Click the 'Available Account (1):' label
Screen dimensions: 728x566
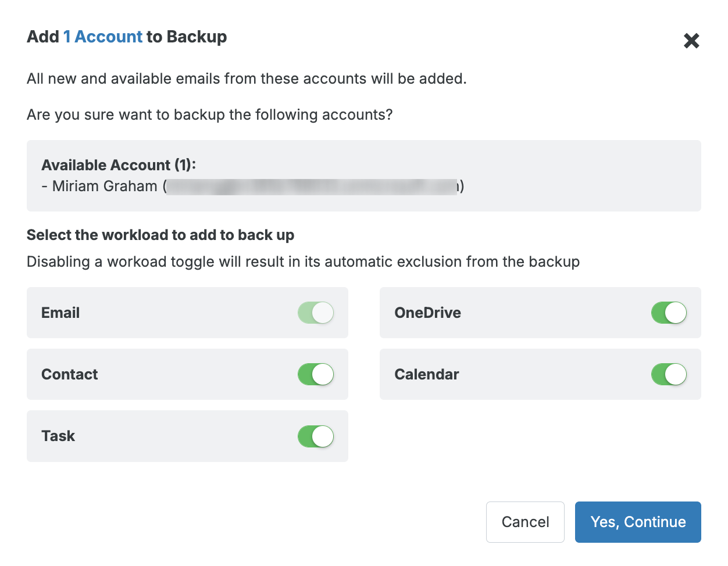(x=119, y=165)
